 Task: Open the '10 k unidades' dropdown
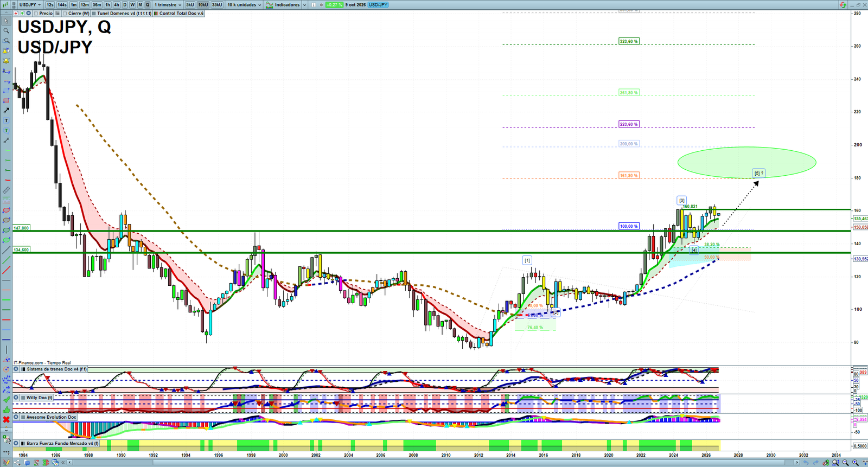[244, 5]
